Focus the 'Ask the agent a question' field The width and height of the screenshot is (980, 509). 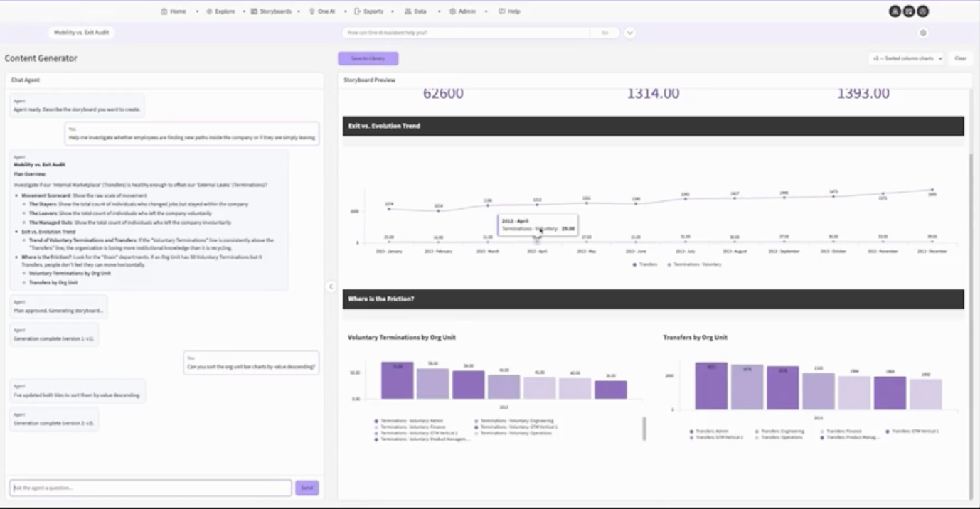pyautogui.click(x=151, y=488)
